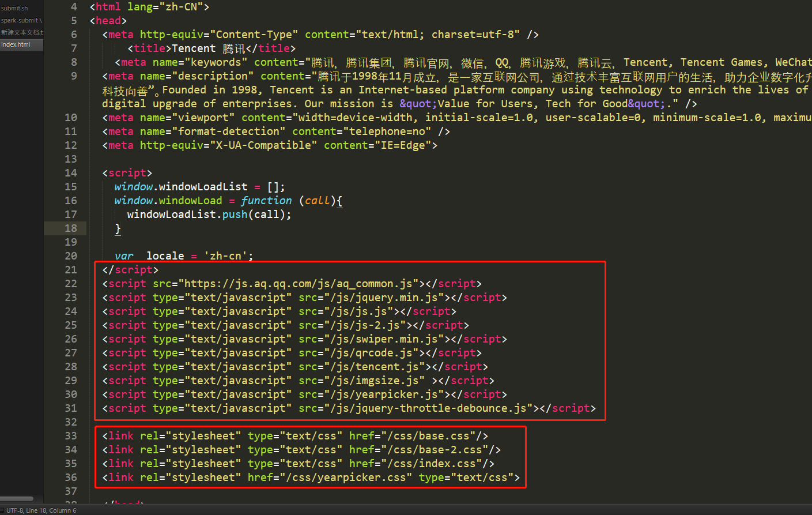Viewport: 812px width, 515px height.
Task: Click the closing brace on line 18
Action: coord(118,228)
